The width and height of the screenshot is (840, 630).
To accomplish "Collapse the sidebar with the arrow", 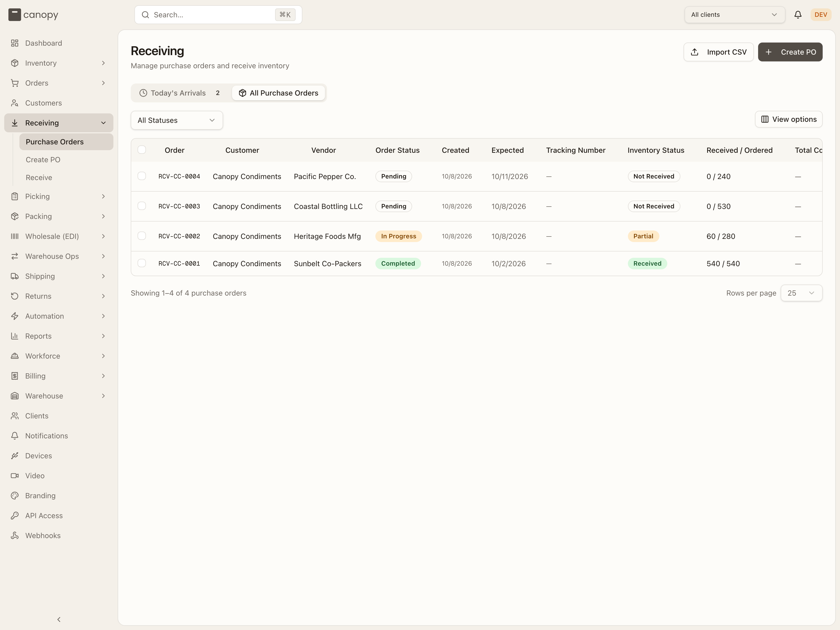I will tap(59, 619).
